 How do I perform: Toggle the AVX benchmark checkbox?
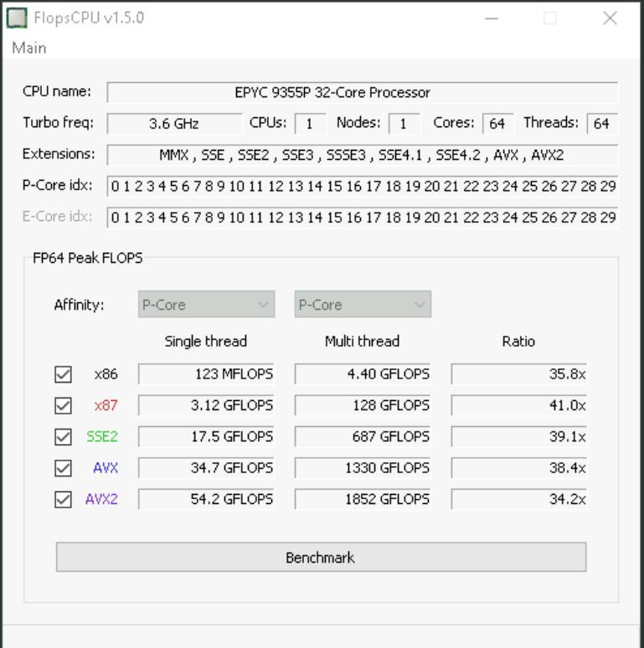[x=64, y=468]
